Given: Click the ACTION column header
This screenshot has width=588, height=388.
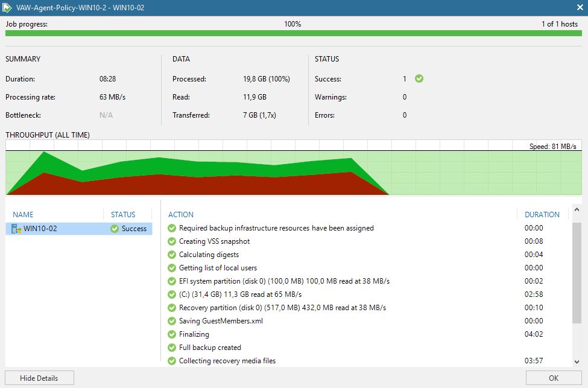Looking at the screenshot, I should pyautogui.click(x=181, y=215).
